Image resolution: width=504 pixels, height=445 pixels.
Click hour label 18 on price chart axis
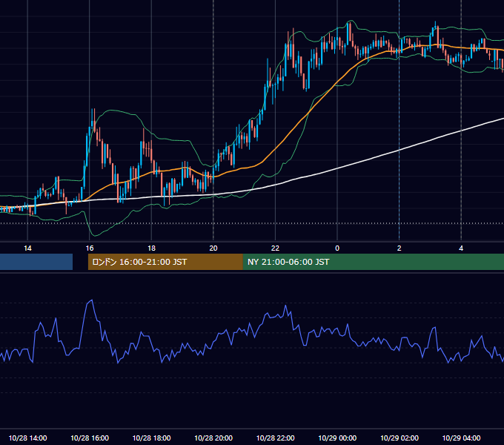[x=151, y=248]
